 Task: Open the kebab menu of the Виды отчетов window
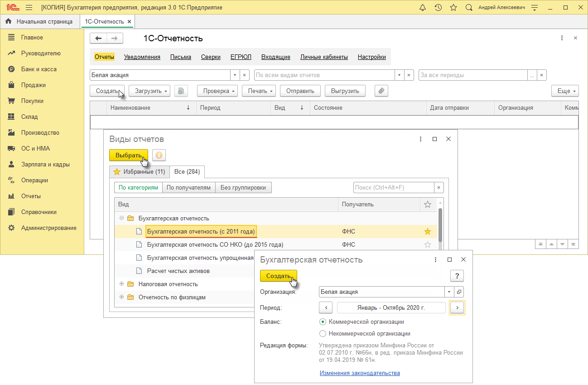point(421,139)
